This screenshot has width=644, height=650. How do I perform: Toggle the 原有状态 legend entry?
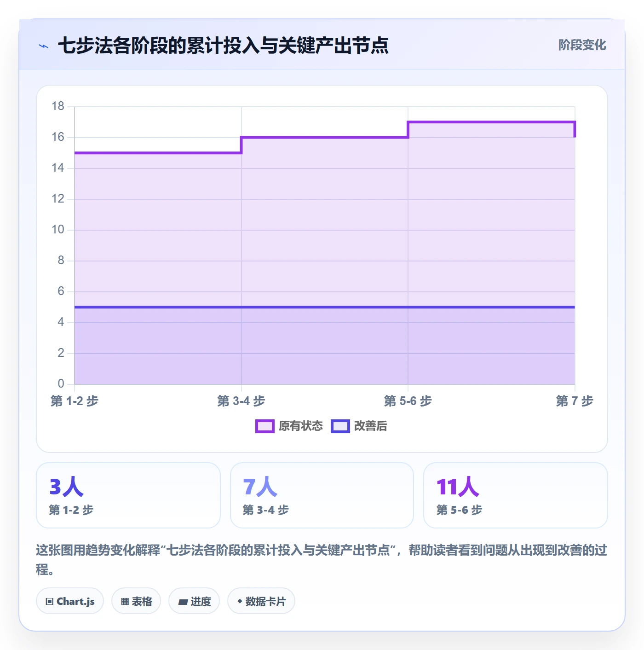point(289,426)
